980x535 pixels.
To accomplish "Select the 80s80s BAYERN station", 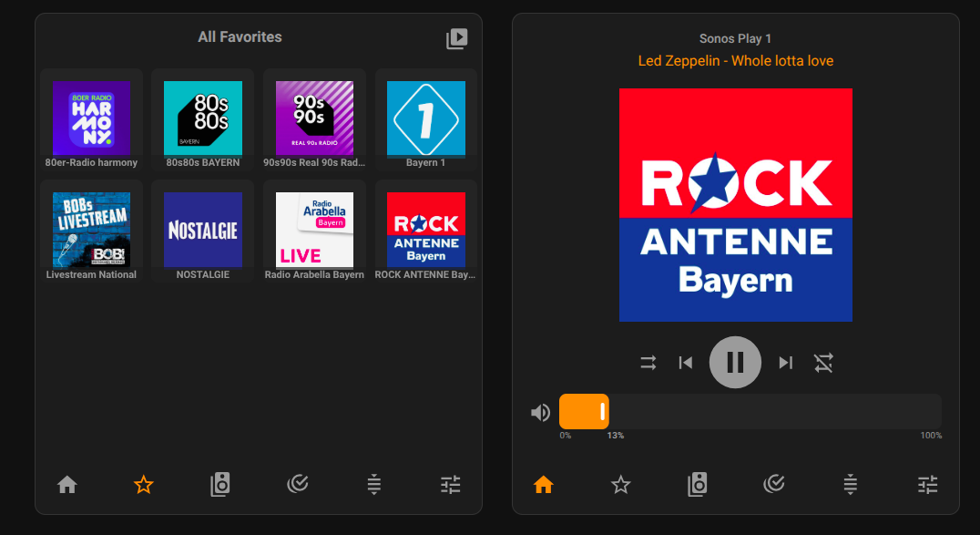I will pos(202,118).
